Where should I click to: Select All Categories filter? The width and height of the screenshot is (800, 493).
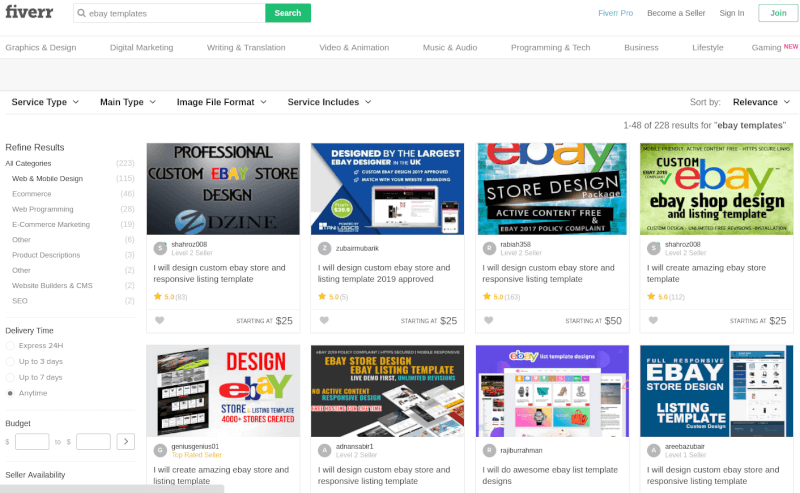pos(28,163)
